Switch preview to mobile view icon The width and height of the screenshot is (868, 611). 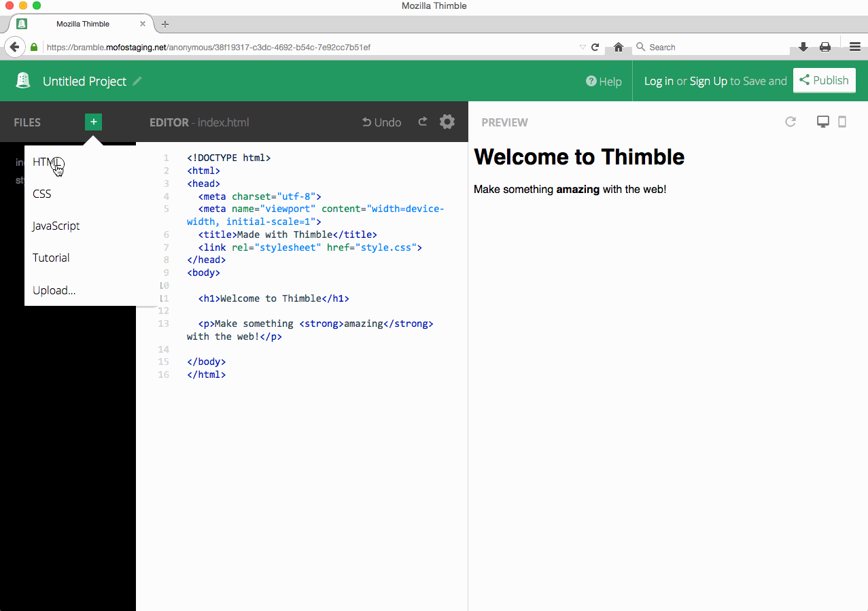click(x=842, y=121)
